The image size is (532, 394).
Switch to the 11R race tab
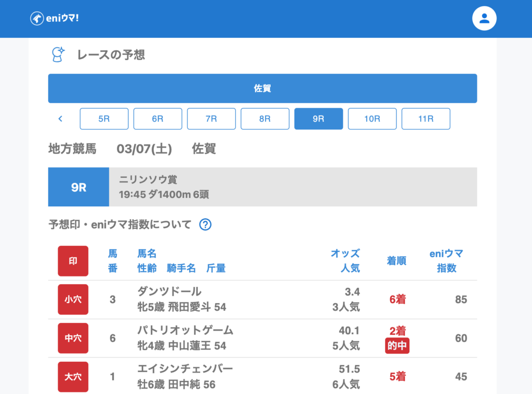425,119
